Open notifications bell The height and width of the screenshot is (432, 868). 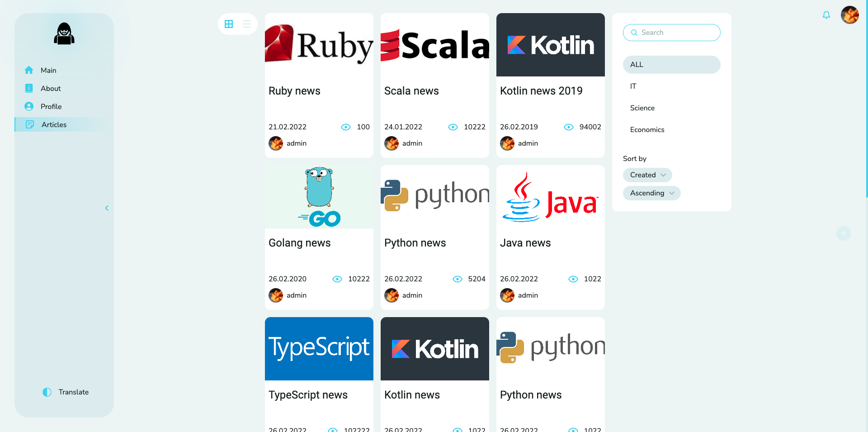click(826, 15)
